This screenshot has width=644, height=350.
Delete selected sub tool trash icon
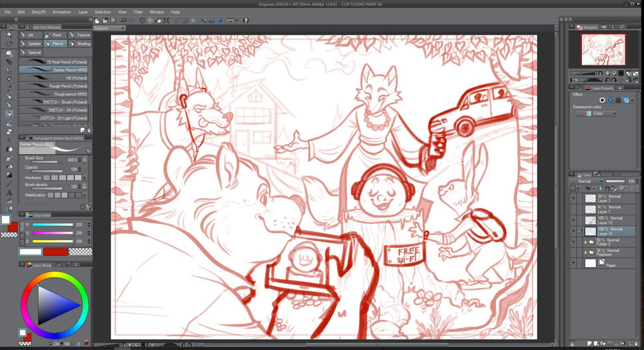(x=89, y=130)
